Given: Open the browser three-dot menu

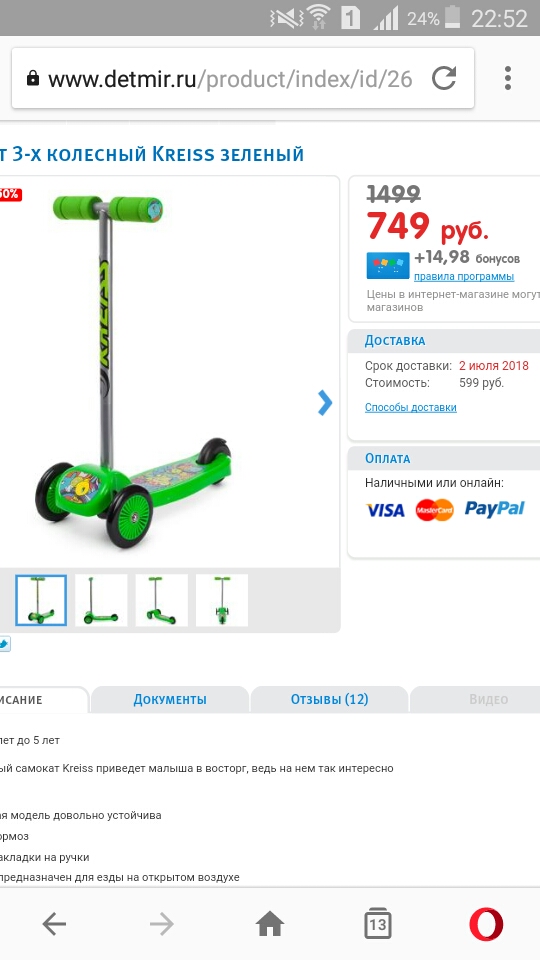Looking at the screenshot, I should click(508, 78).
